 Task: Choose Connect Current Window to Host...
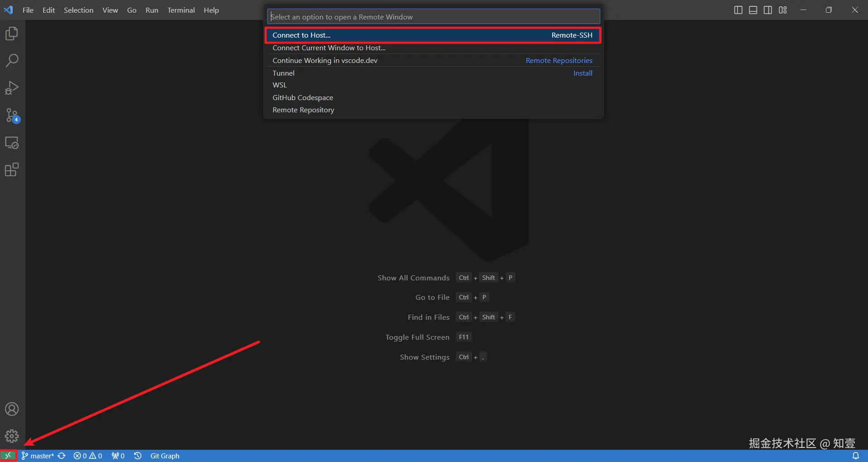click(433, 48)
